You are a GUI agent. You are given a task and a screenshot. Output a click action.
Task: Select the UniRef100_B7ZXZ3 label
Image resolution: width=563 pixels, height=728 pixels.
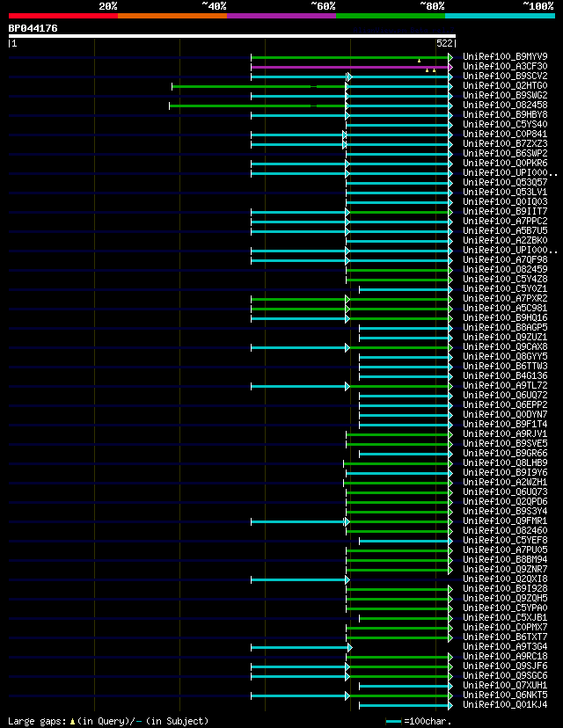[x=505, y=144]
